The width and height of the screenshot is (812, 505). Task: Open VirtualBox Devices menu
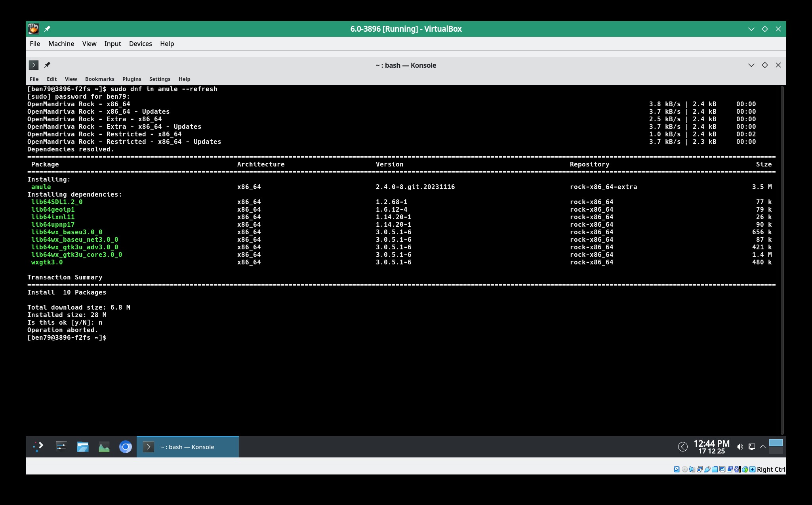pyautogui.click(x=140, y=44)
